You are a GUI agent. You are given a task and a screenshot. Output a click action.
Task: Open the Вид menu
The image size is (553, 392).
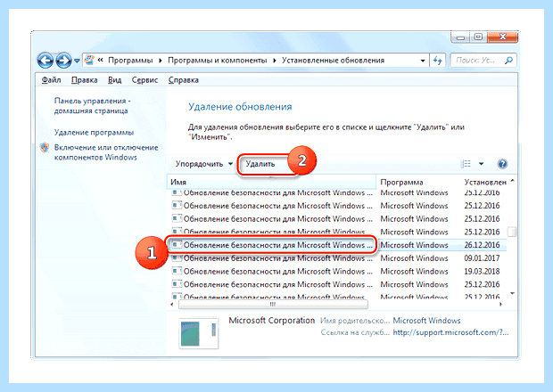115,80
